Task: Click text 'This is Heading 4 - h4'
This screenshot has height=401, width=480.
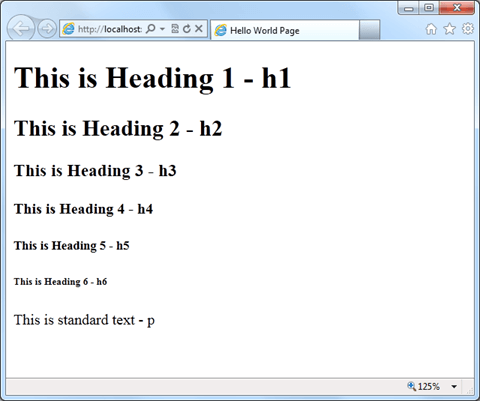Action: pyautogui.click(x=83, y=209)
